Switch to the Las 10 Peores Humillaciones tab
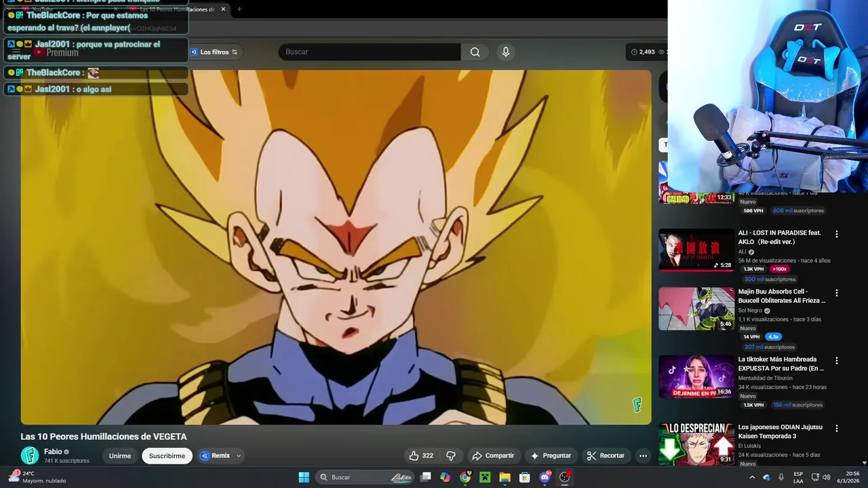 [x=176, y=9]
